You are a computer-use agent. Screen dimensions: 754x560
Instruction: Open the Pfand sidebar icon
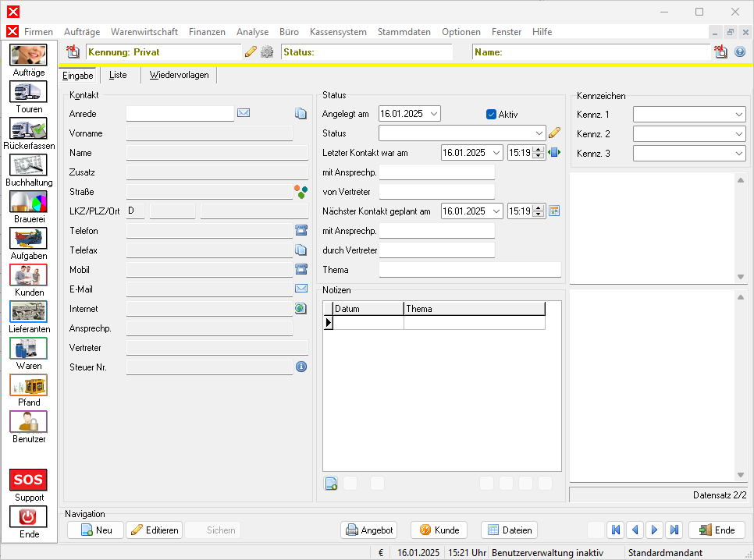[x=28, y=385]
